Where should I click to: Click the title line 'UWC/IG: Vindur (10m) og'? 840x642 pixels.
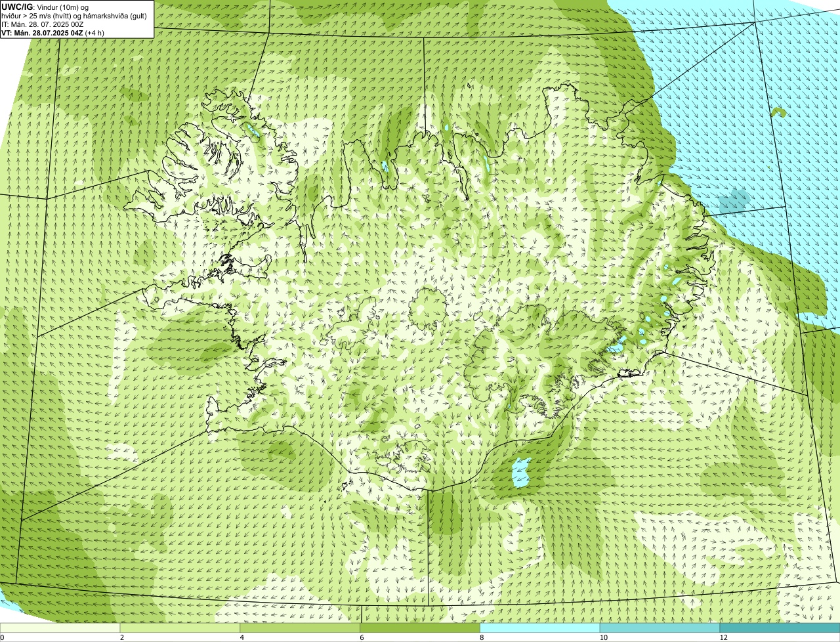45,7
